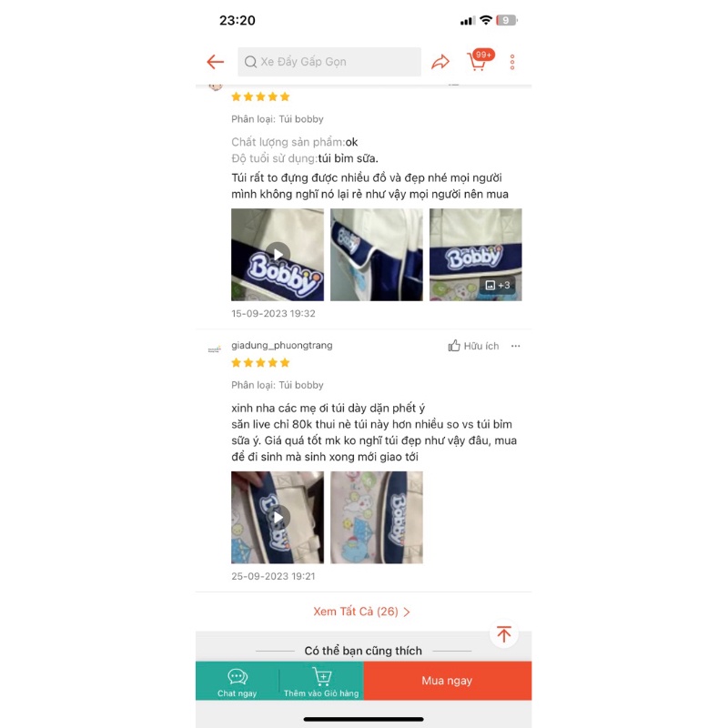
Task: Click the Xe Đẩy Gấp Gọn search field
Action: [329, 62]
